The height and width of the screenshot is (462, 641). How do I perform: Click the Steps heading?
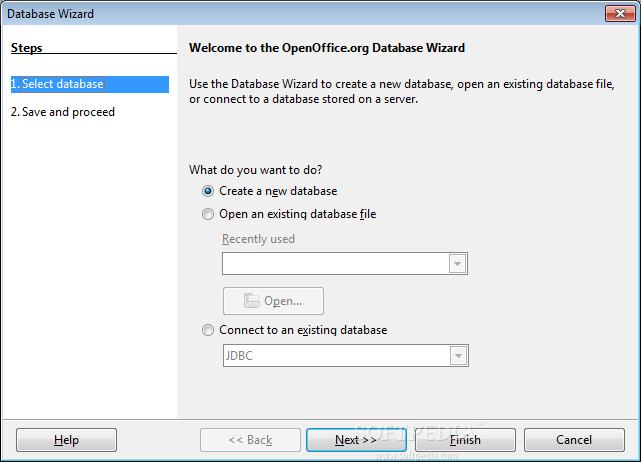click(x=27, y=48)
